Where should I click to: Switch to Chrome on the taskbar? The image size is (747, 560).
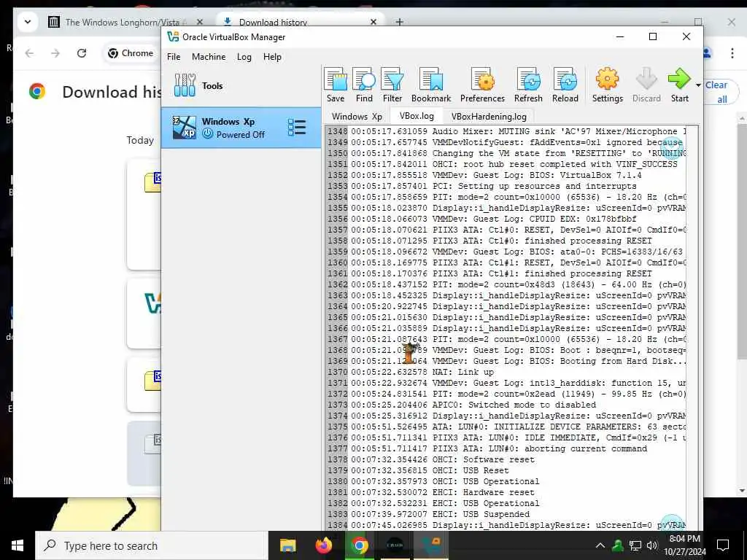[360, 545]
